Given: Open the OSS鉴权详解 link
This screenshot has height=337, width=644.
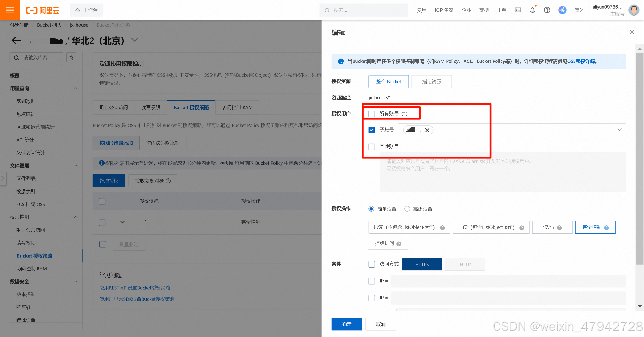Looking at the screenshot, I should tap(581, 61).
